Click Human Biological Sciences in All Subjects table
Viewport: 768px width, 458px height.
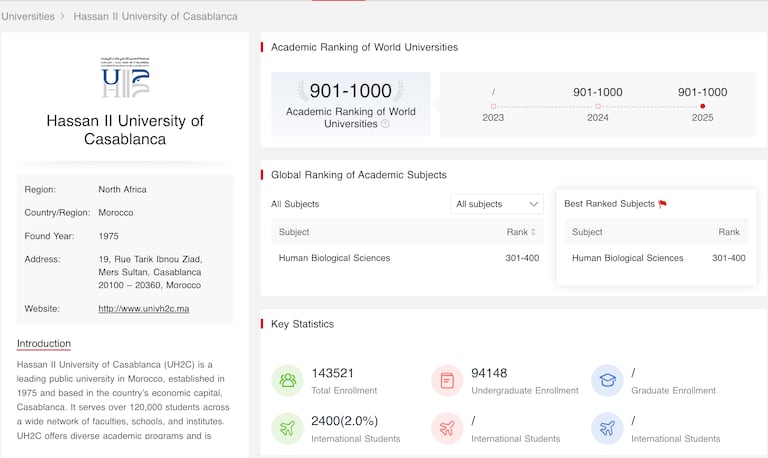(x=335, y=258)
